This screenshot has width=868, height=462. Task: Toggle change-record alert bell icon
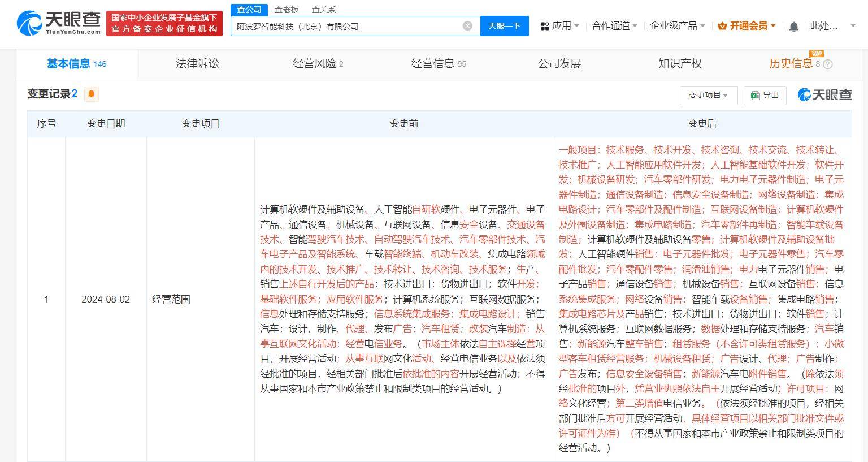point(91,94)
